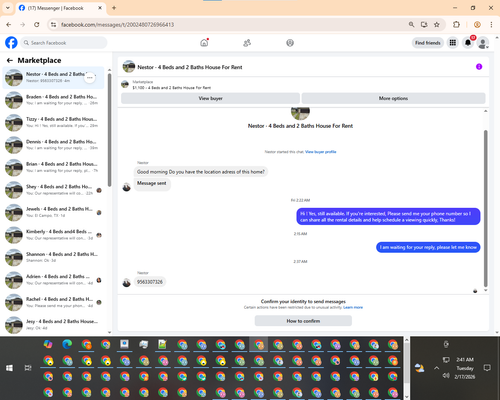Open the Groups icon in top bar
This screenshot has width=500, height=400.
[x=290, y=43]
